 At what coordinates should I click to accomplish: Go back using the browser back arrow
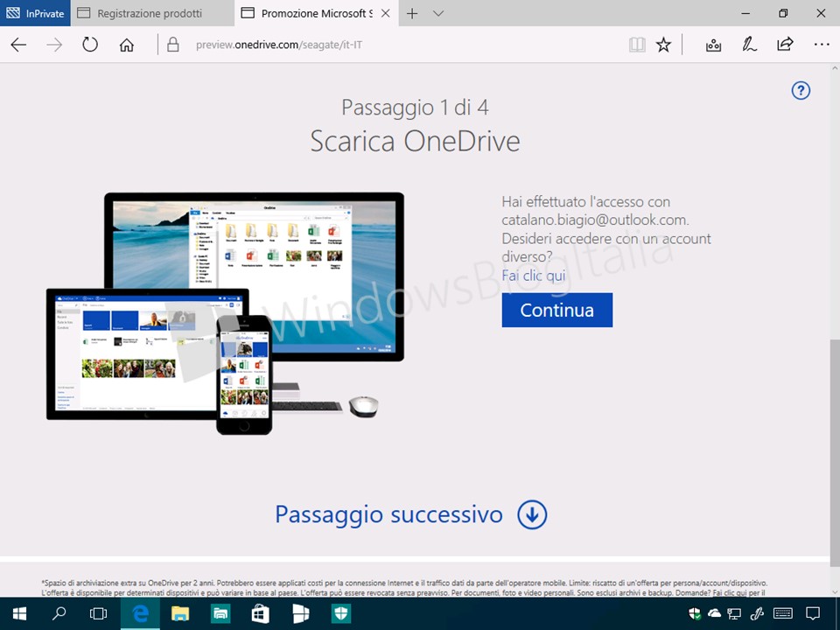point(18,45)
